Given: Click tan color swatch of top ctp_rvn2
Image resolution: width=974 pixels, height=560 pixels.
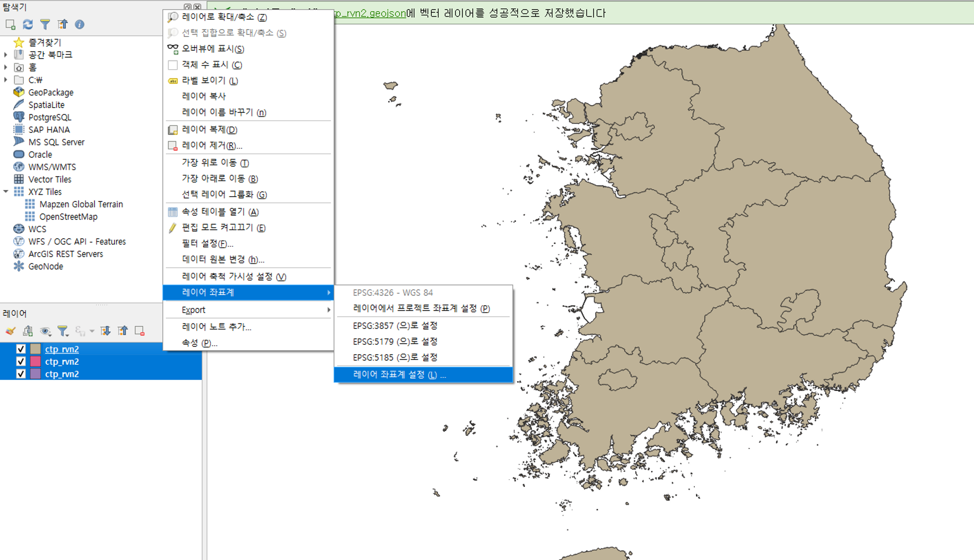Looking at the screenshot, I should coord(36,349).
